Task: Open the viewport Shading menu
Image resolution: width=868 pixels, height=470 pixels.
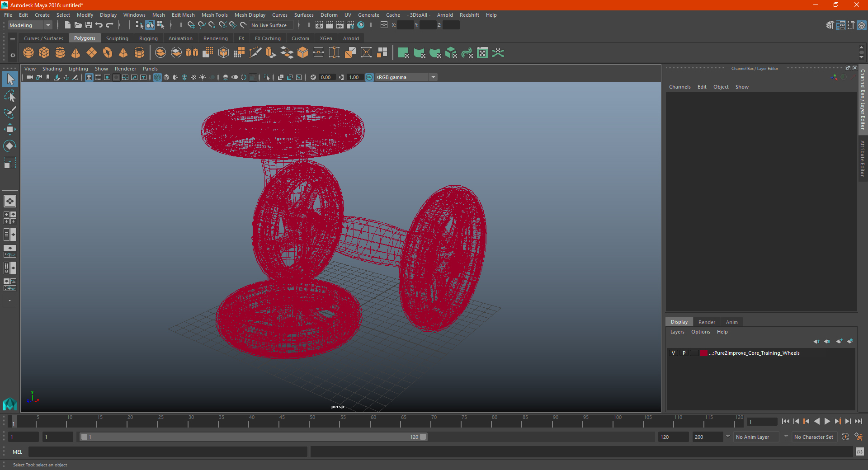Action: [52, 69]
